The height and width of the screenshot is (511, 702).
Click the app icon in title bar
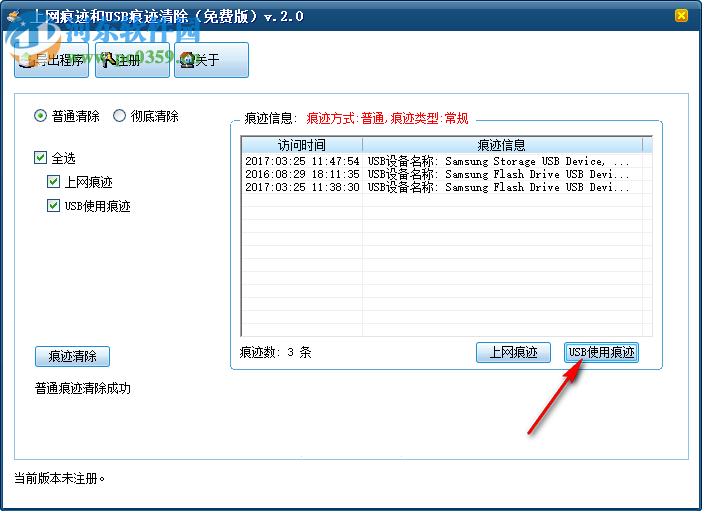click(15, 17)
